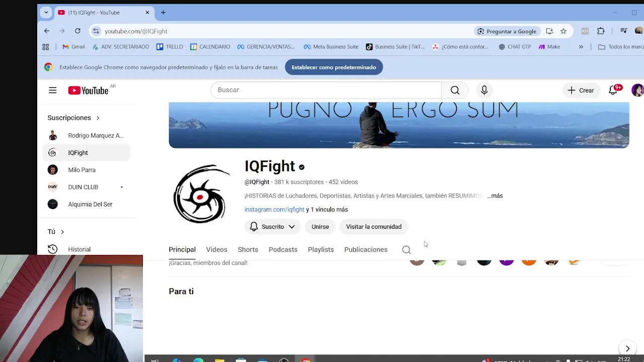Click Preguntar a Google button
The image size is (644, 362).
tap(507, 31)
